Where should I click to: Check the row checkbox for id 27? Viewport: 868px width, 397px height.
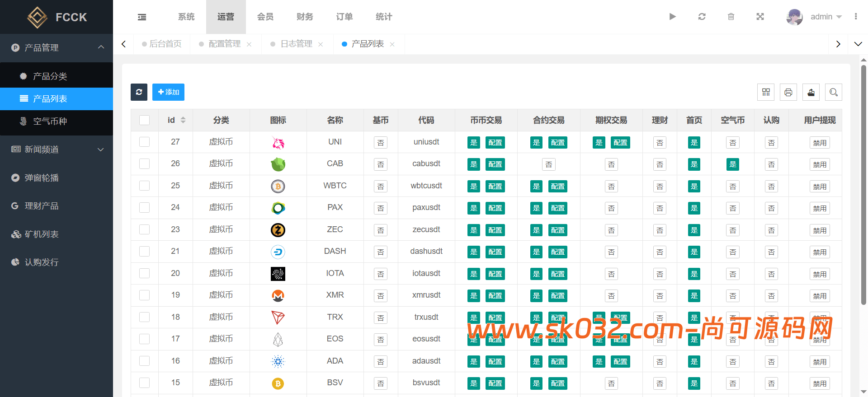pyautogui.click(x=145, y=142)
